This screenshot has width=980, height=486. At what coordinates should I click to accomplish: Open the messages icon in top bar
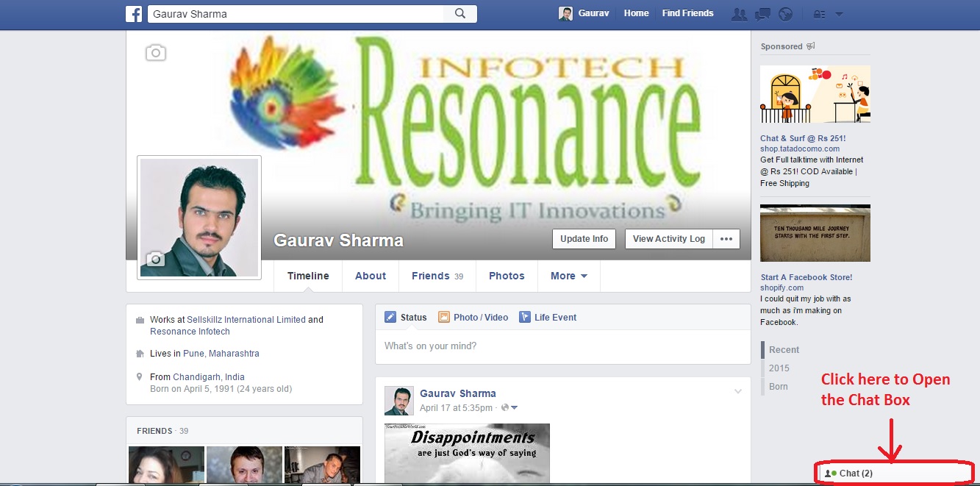click(x=763, y=13)
